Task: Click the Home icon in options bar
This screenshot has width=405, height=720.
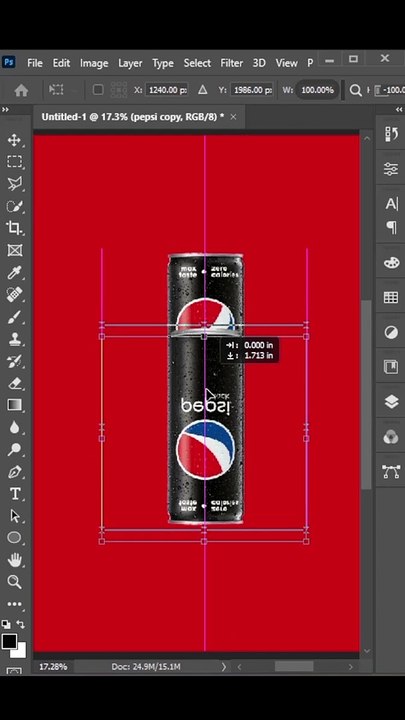Action: [x=21, y=90]
